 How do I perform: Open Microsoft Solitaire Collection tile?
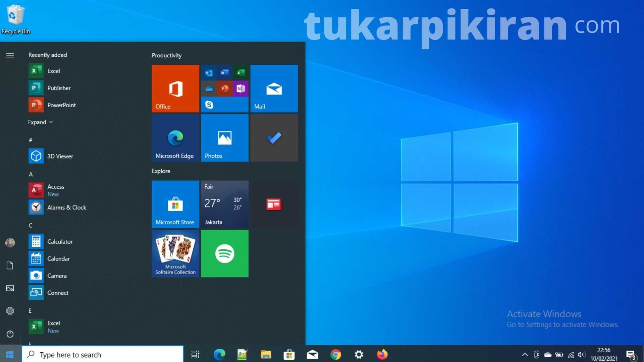175,253
